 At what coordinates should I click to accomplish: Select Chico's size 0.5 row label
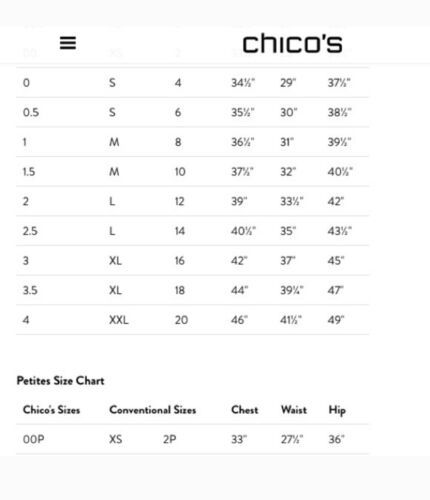click(31, 112)
